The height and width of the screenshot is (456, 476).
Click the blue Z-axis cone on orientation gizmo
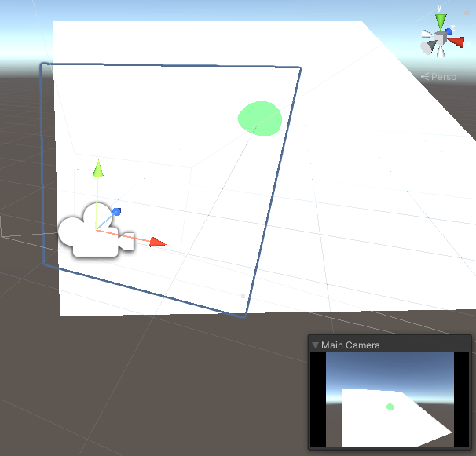click(449, 31)
